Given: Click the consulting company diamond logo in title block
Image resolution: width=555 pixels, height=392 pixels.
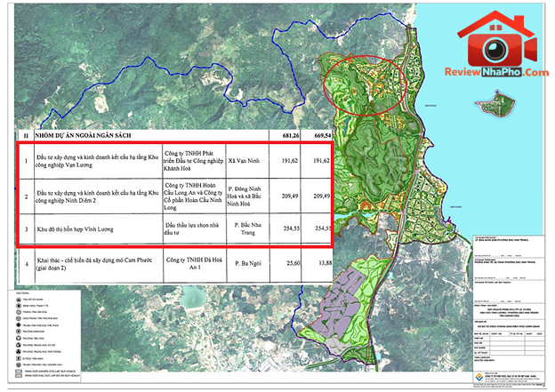Looking at the screenshot, I should 479,377.
